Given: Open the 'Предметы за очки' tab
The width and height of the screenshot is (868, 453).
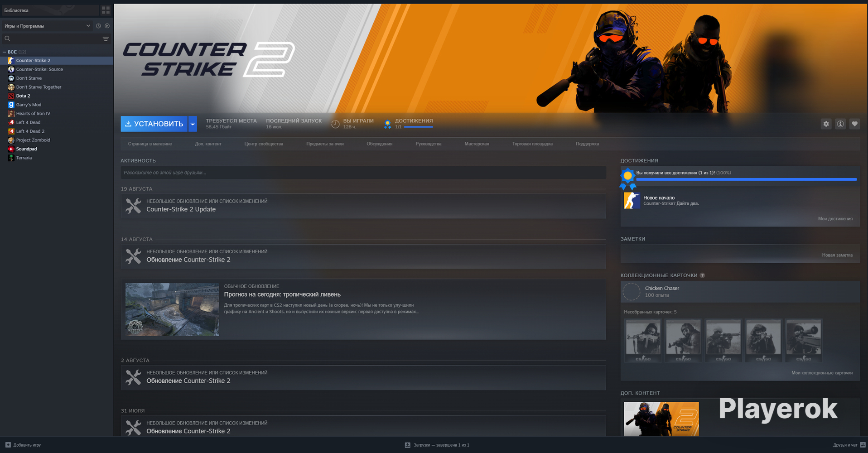Looking at the screenshot, I should (325, 144).
